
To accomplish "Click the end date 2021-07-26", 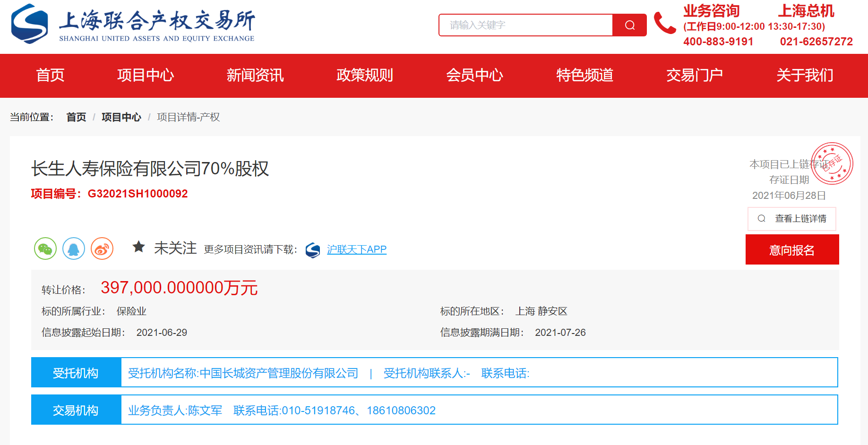I will click(x=560, y=333).
